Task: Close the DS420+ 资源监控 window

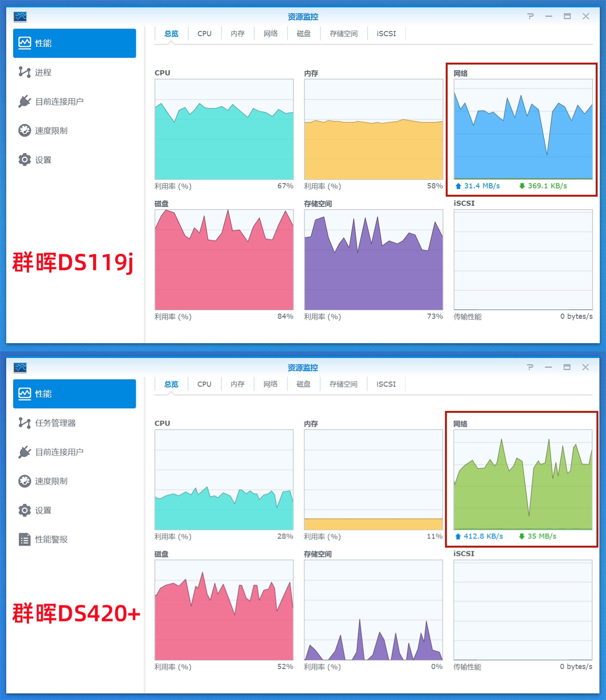Action: tap(585, 367)
